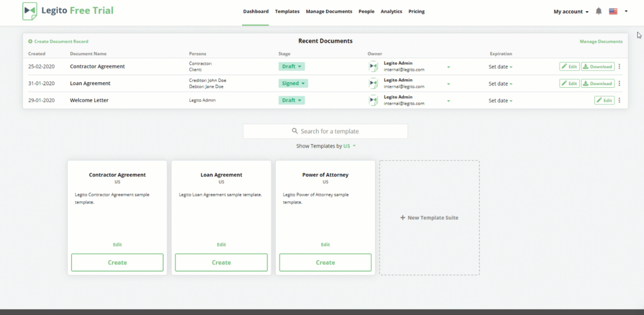
Task: Expand the Draft stage dropdown for Contractor Agreement
Action: click(291, 67)
